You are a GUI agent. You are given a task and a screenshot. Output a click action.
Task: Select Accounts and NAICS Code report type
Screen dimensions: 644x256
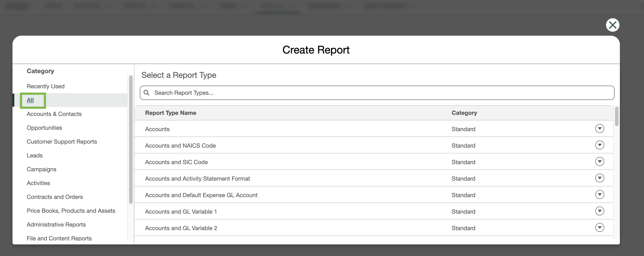click(180, 146)
